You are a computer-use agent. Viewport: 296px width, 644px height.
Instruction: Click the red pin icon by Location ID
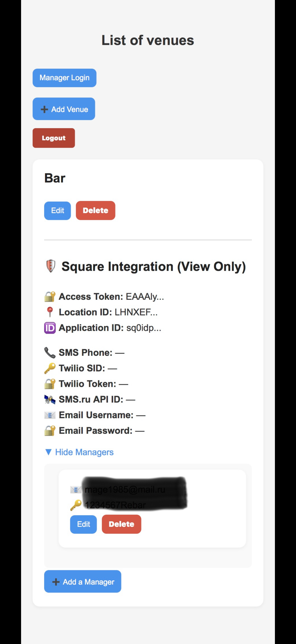point(50,312)
